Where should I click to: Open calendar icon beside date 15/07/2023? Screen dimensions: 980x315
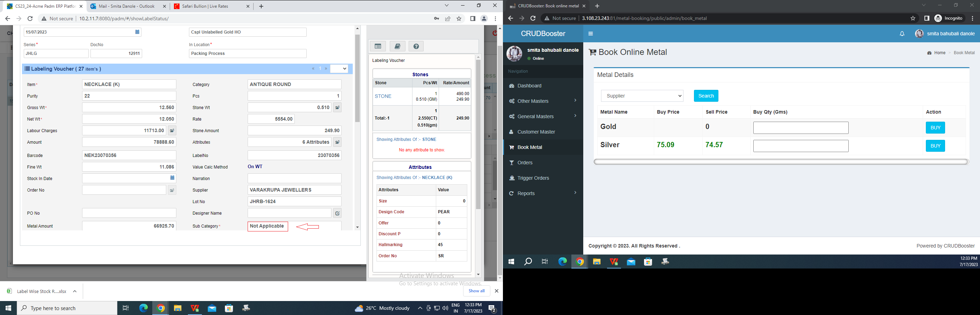(137, 32)
